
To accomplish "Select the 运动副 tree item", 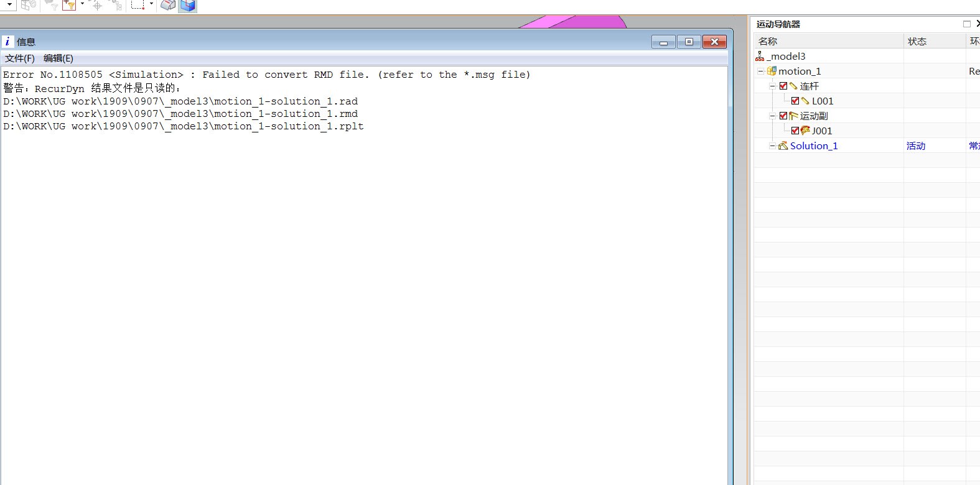I will click(x=814, y=116).
